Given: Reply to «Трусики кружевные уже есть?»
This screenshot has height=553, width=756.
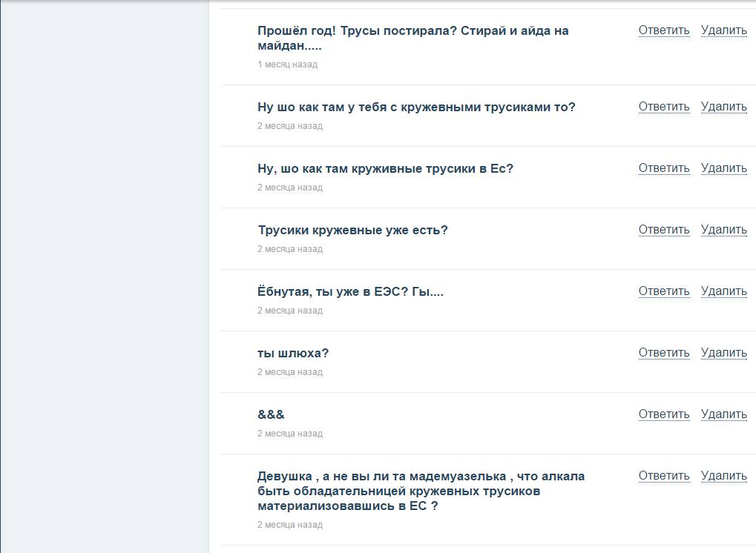Looking at the screenshot, I should click(663, 230).
